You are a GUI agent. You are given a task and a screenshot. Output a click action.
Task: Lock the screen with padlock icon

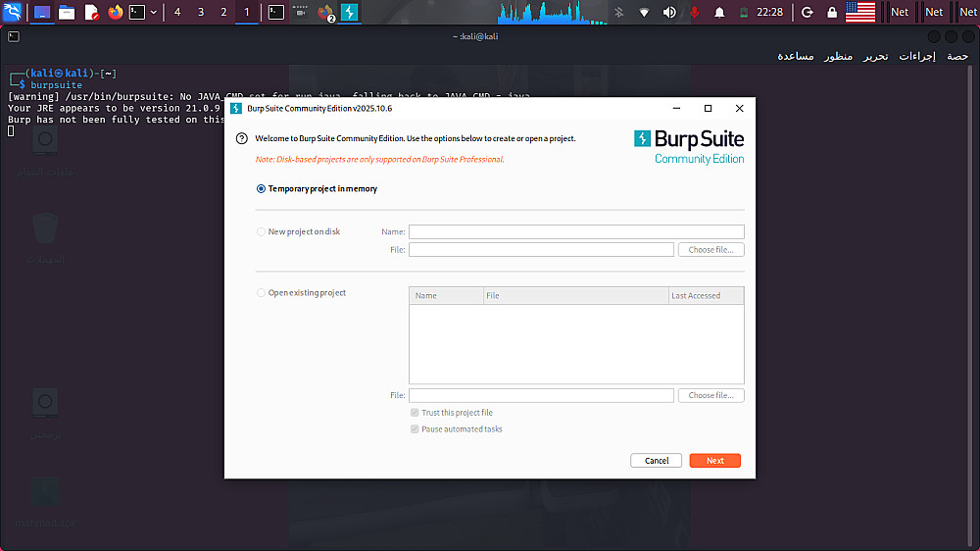(x=832, y=12)
